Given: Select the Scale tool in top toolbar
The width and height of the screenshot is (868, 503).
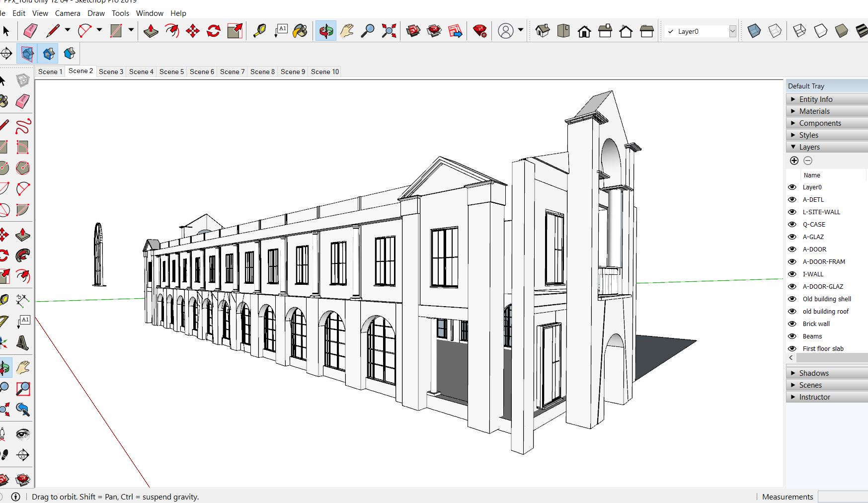Looking at the screenshot, I should pos(235,31).
